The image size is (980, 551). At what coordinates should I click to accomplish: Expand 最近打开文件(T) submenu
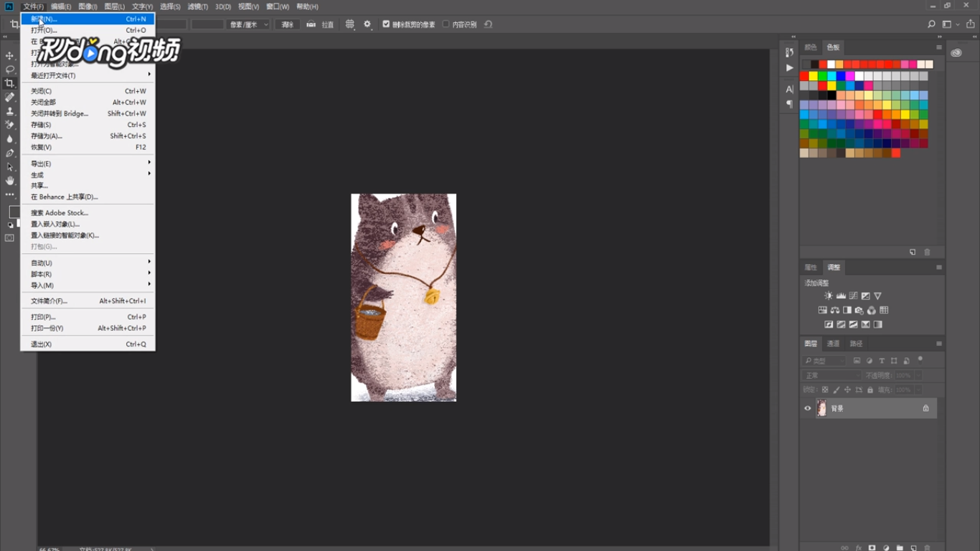tap(88, 75)
